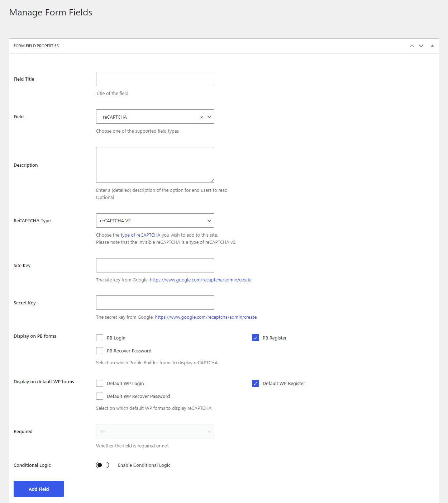The height and width of the screenshot is (503, 448).
Task: Click into the Description text area
Action: (x=155, y=165)
